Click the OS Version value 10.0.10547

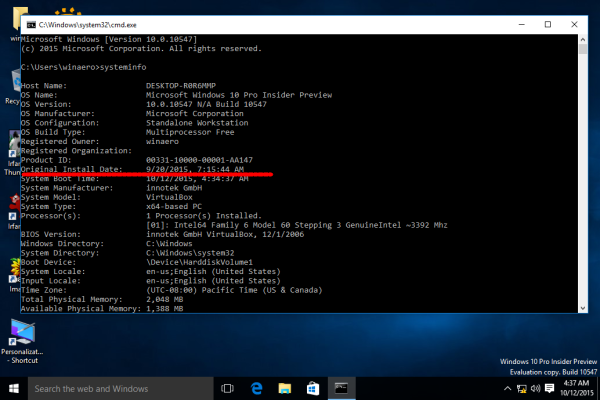206,104
